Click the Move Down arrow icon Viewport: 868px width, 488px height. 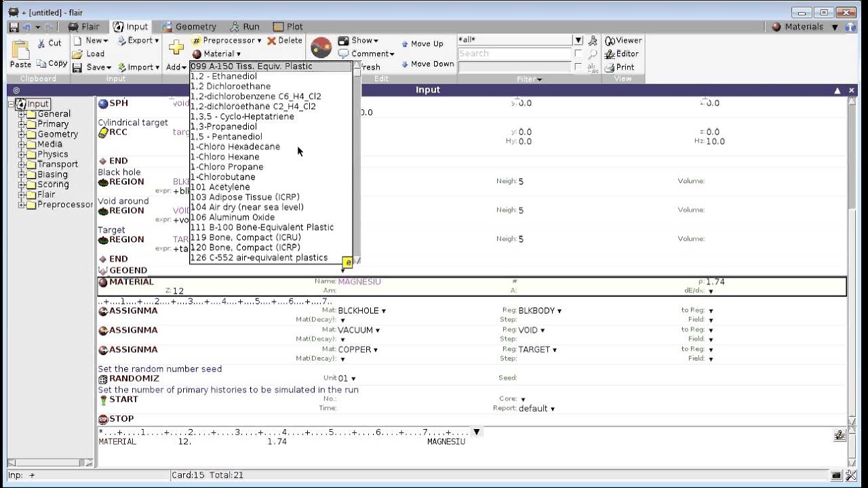[405, 64]
